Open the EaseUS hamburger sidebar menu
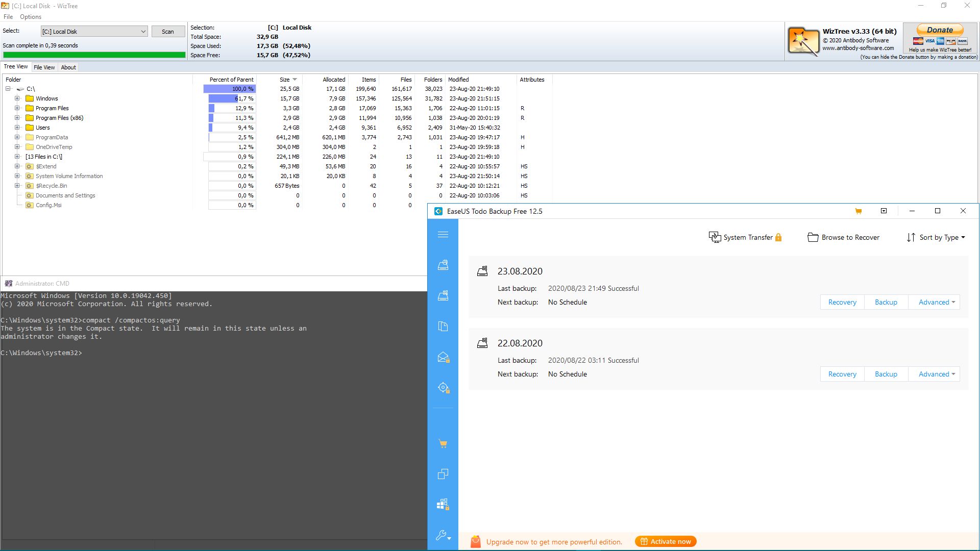This screenshot has width=980, height=551. point(443,235)
